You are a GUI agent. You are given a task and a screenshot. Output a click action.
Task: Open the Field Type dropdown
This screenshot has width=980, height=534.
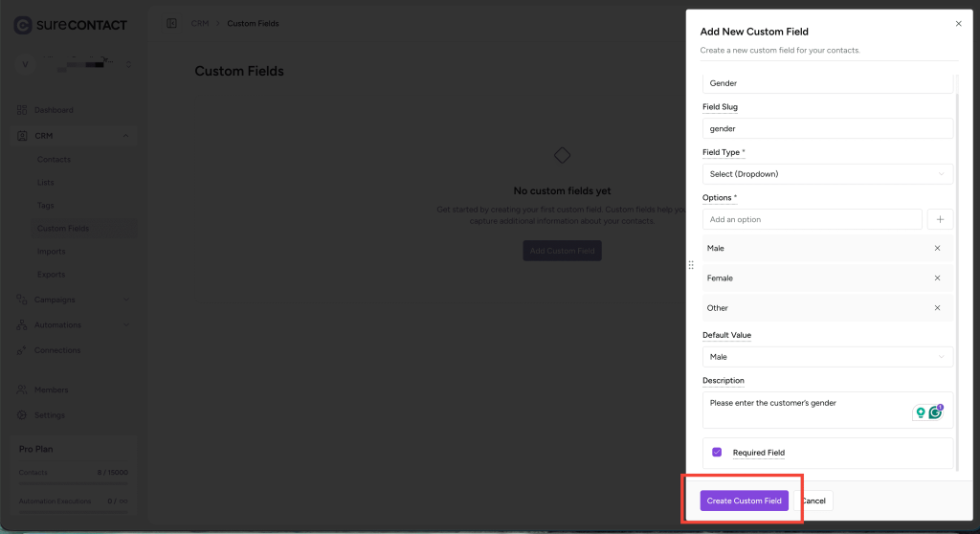(827, 174)
